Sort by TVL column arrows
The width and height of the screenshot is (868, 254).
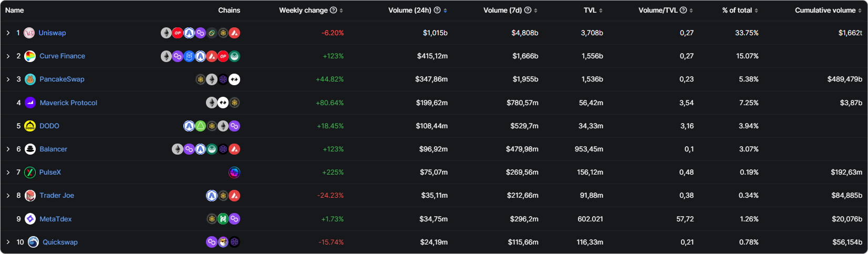click(x=601, y=11)
